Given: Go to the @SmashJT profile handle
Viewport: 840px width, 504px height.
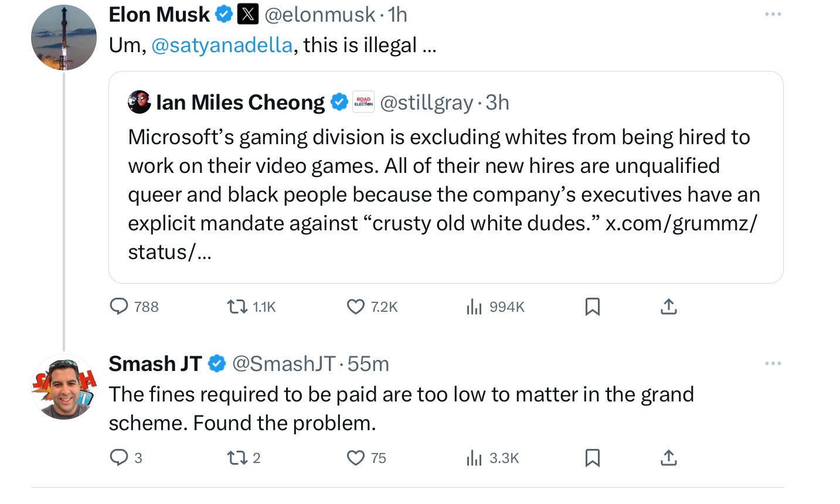Looking at the screenshot, I should click(x=284, y=364).
